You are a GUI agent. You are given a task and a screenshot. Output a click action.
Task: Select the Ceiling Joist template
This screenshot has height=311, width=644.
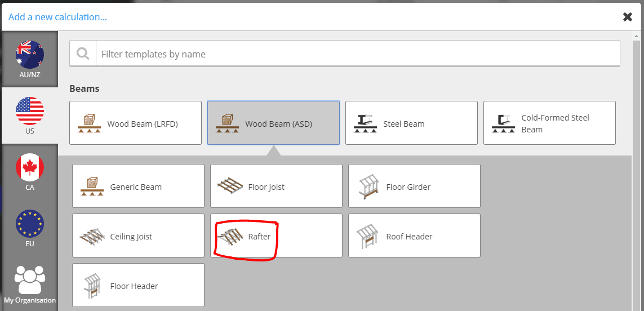pos(138,236)
